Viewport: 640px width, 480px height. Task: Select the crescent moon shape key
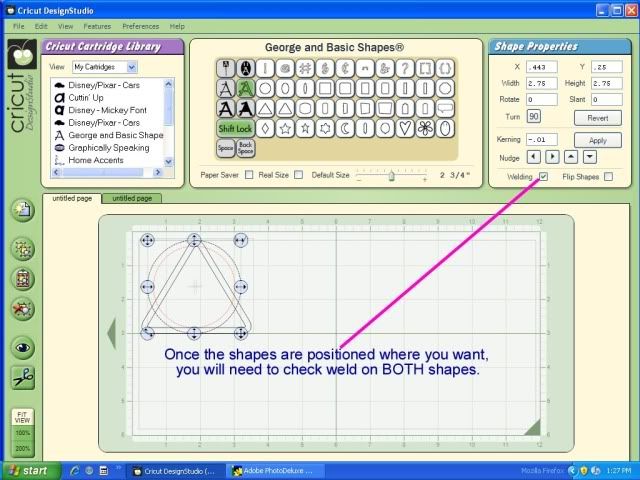coord(345,129)
